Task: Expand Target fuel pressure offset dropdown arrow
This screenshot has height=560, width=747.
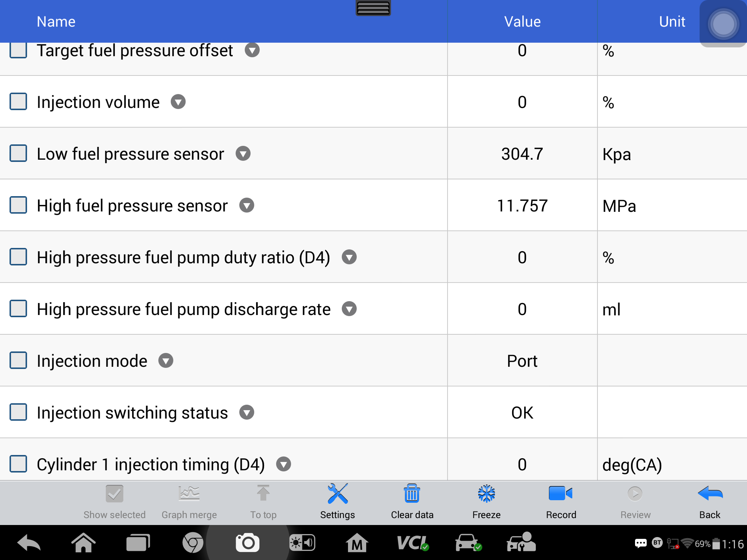Action: [252, 50]
